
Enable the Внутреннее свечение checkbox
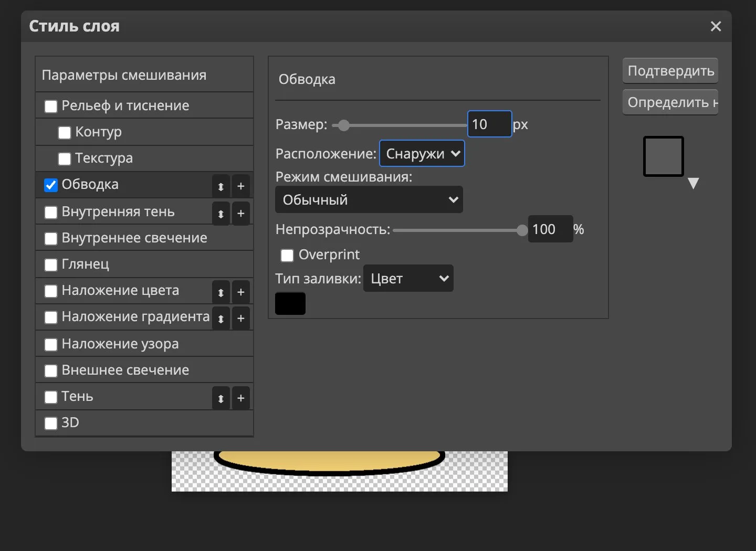[51, 239]
